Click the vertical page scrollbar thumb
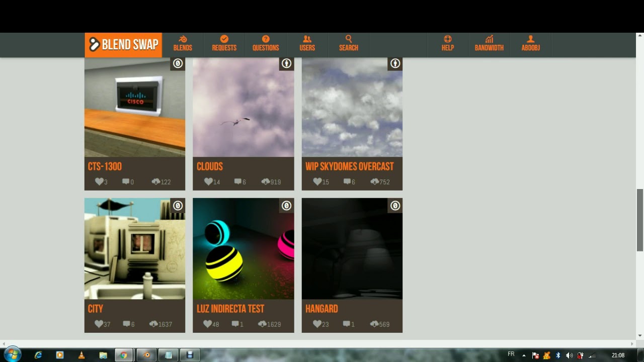 click(639, 220)
